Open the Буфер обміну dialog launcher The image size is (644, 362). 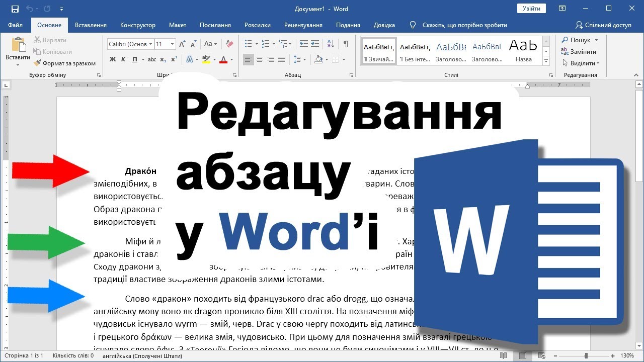[x=99, y=75]
